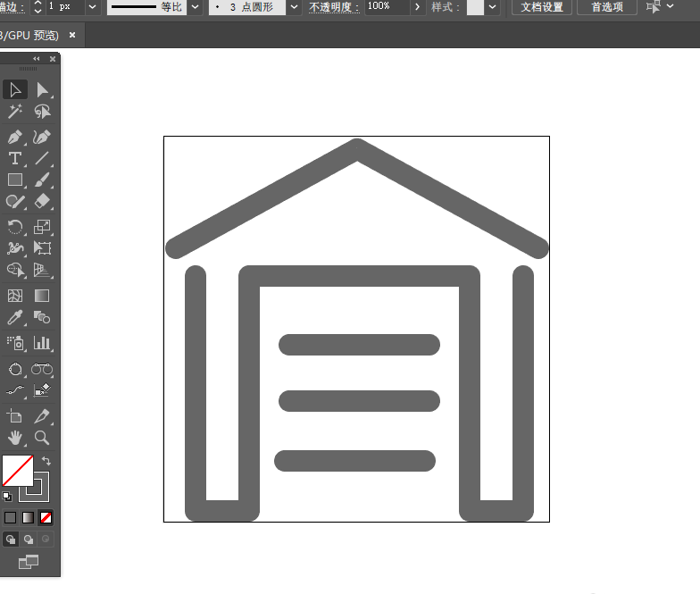Set paint mode to Gradient

(28, 518)
